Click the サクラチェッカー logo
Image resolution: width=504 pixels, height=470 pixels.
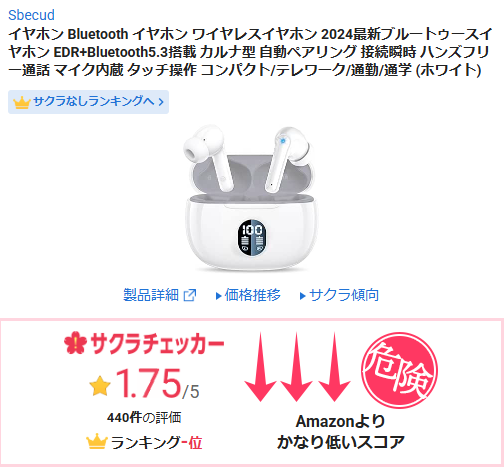[x=144, y=343]
